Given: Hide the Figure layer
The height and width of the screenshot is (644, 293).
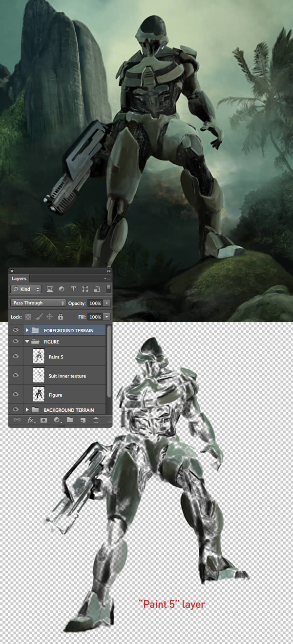Looking at the screenshot, I should coord(16,395).
